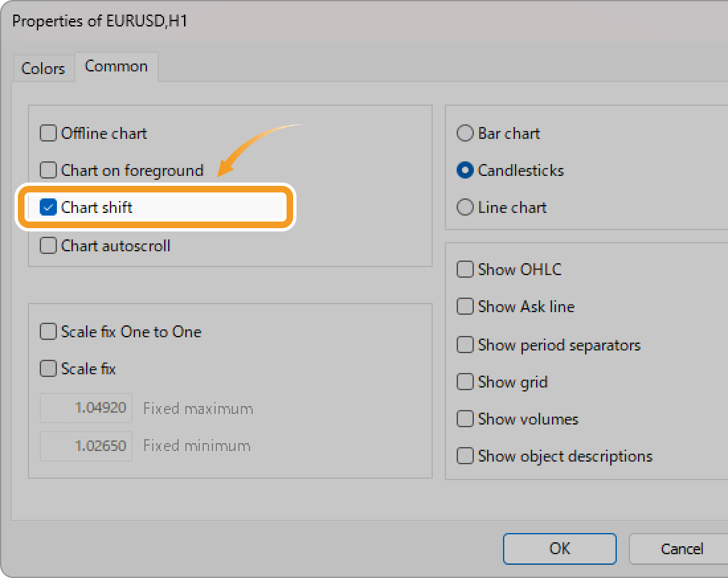
Task: Select Bar chart display mode
Action: 465,133
